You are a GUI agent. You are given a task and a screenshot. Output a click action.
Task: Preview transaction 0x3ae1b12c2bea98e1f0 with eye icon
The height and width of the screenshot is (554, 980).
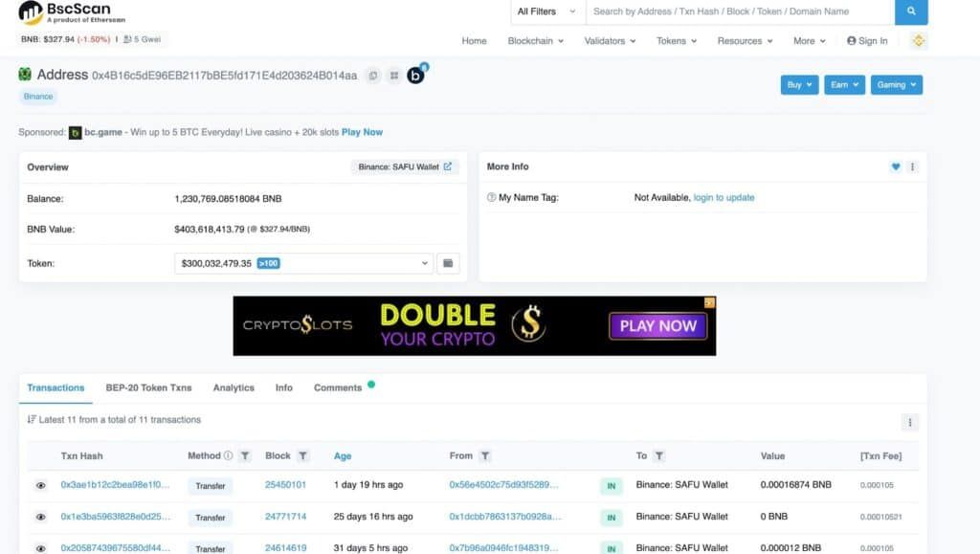(41, 486)
